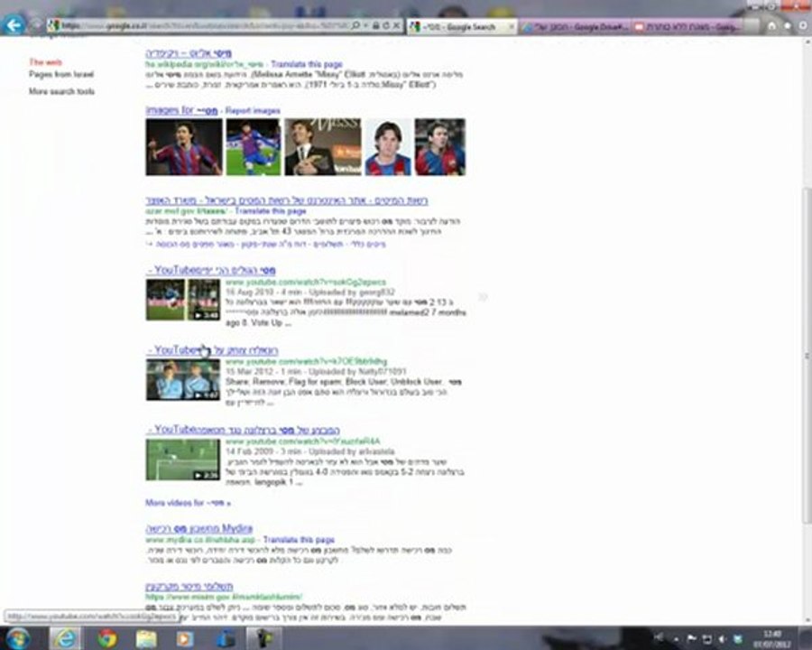Open first Messi image thumbnail
812x650 pixels.
[184, 147]
